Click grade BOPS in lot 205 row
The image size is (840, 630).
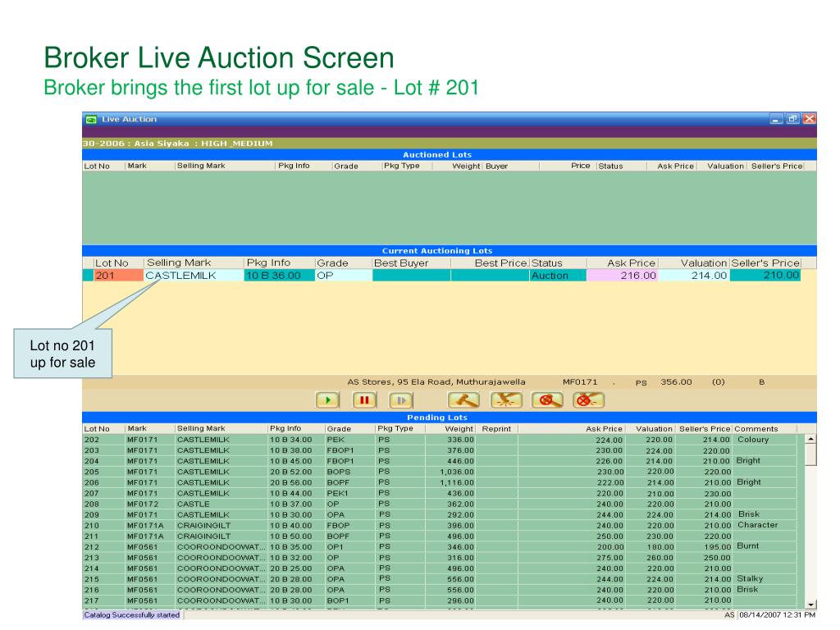tap(339, 472)
